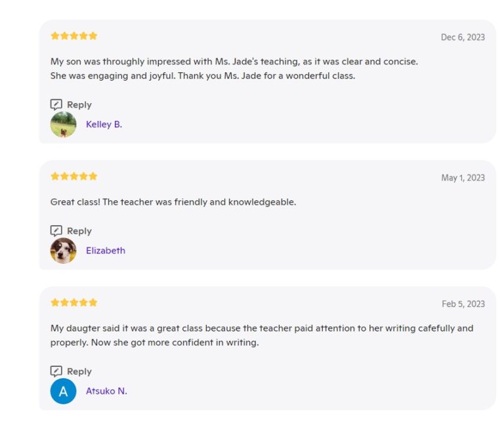504x422 pixels.
Task: Click the Reply text on the Dec 6 review
Action: [x=79, y=104]
